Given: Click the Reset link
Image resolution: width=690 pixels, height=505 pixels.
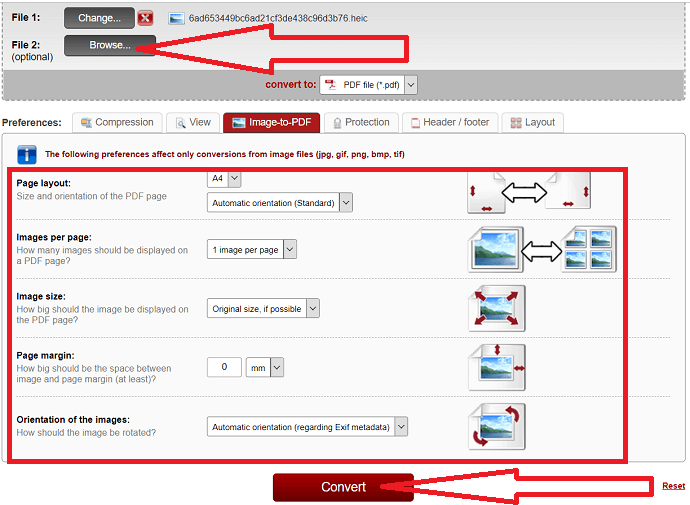Looking at the screenshot, I should tap(673, 486).
